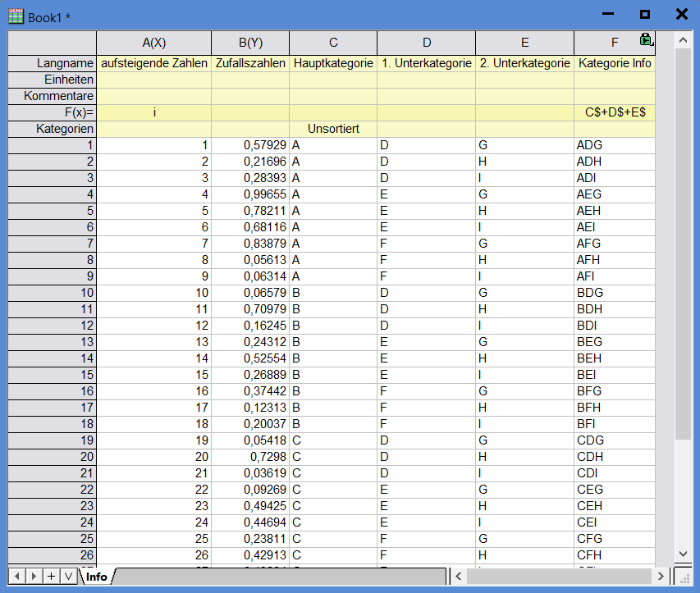
Task: Click the cell containing 'BEH'
Action: click(615, 358)
